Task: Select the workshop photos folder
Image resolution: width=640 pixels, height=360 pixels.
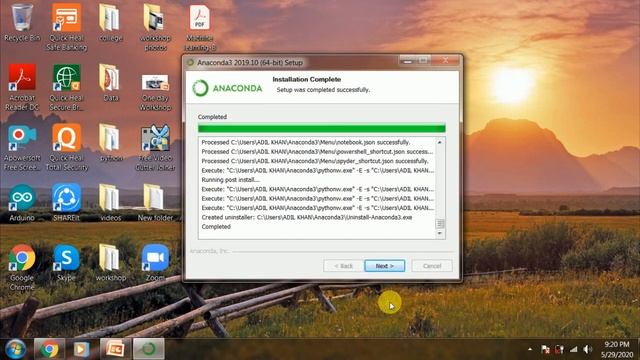Action: point(155,27)
